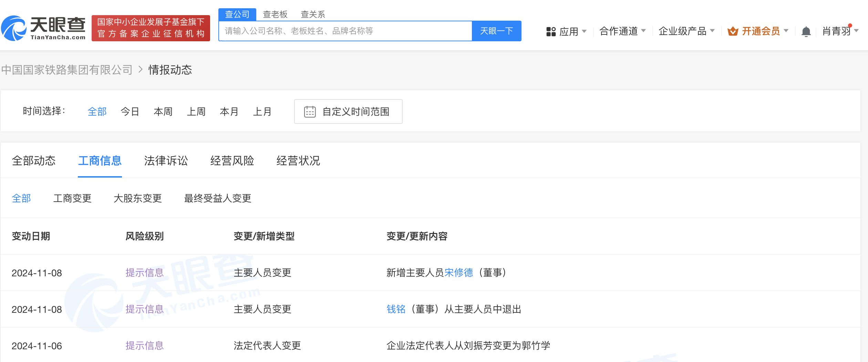This screenshot has width=868, height=362.
Task: Click 企业法定代表人从刘振芳变更为郭竹学 text
Action: (x=468, y=345)
